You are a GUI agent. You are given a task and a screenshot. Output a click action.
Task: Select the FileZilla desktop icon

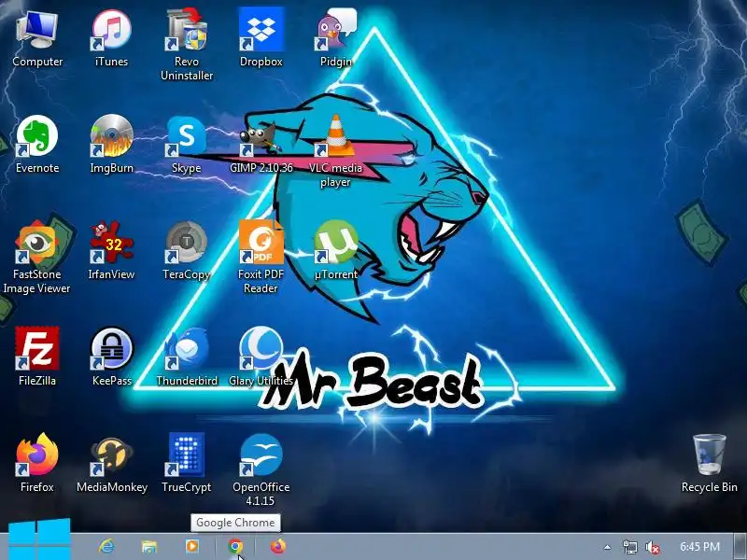pyautogui.click(x=37, y=348)
